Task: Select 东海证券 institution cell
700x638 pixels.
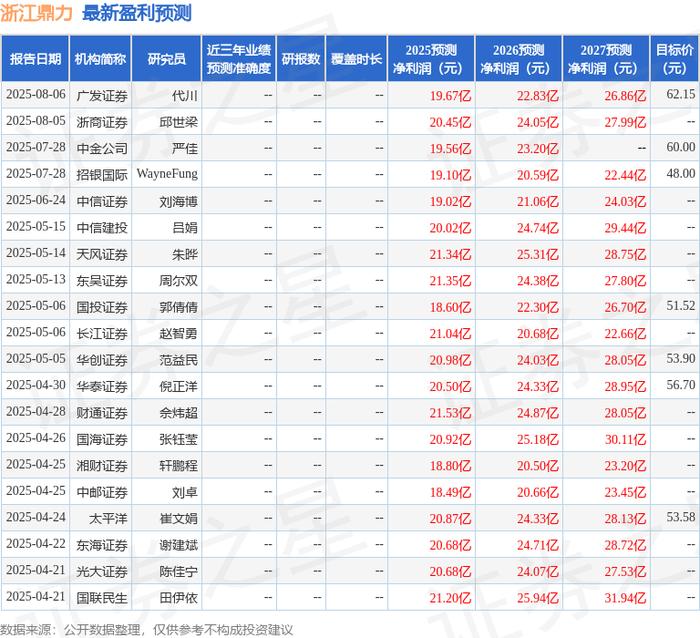Action: tap(102, 545)
